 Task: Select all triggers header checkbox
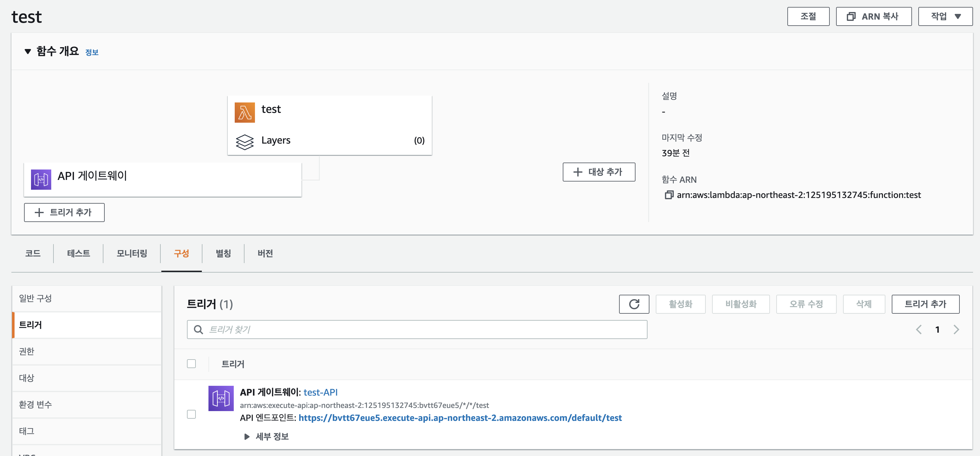[x=191, y=364]
